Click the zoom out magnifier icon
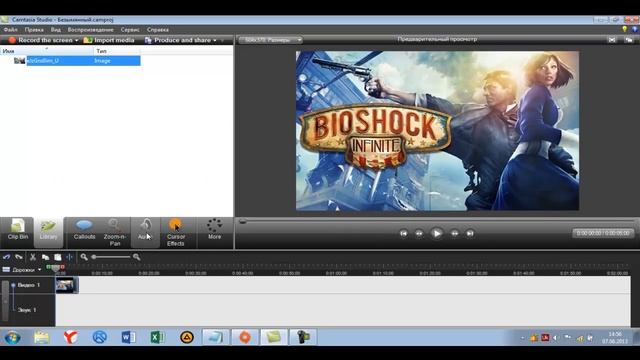This screenshot has height=360, width=640. point(84,257)
